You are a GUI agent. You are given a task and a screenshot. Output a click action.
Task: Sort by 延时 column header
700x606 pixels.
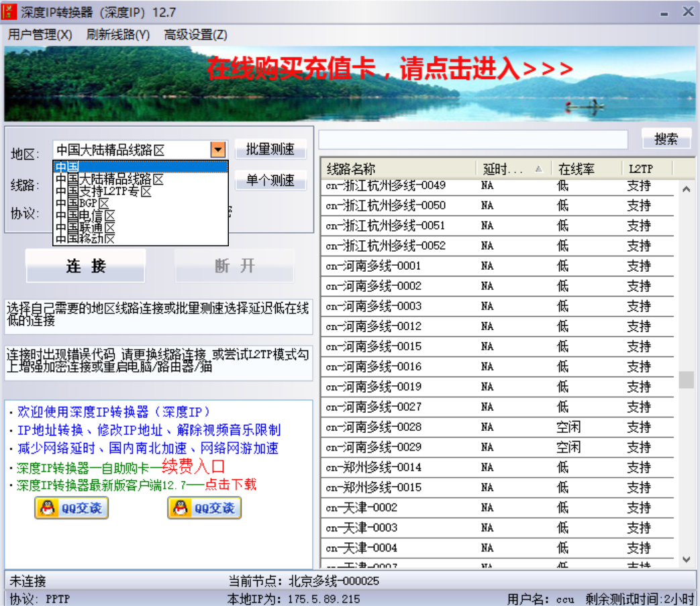(x=514, y=168)
